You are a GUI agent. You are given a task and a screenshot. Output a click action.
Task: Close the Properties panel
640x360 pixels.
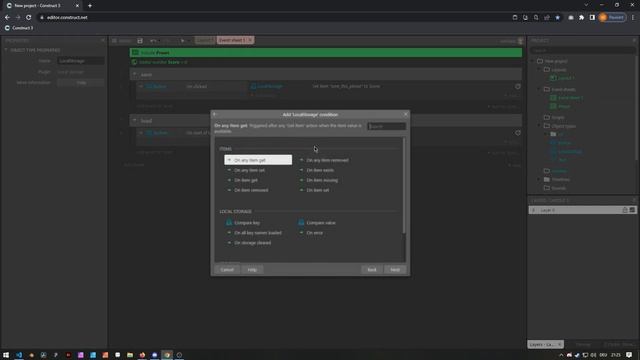click(x=103, y=40)
